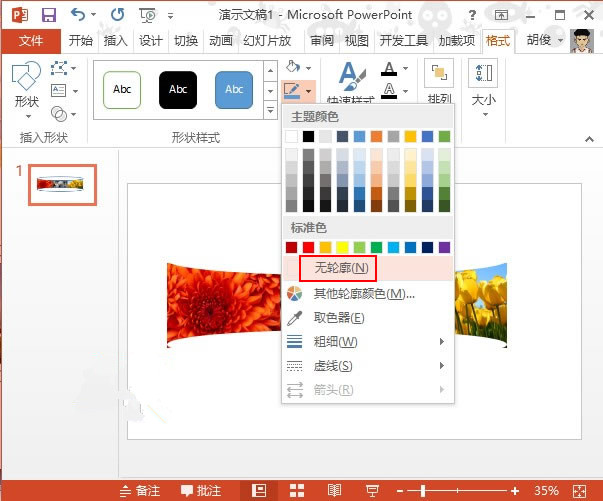The width and height of the screenshot is (603, 501).
Task: Start slideshow from status bar icon
Action: 371,490
